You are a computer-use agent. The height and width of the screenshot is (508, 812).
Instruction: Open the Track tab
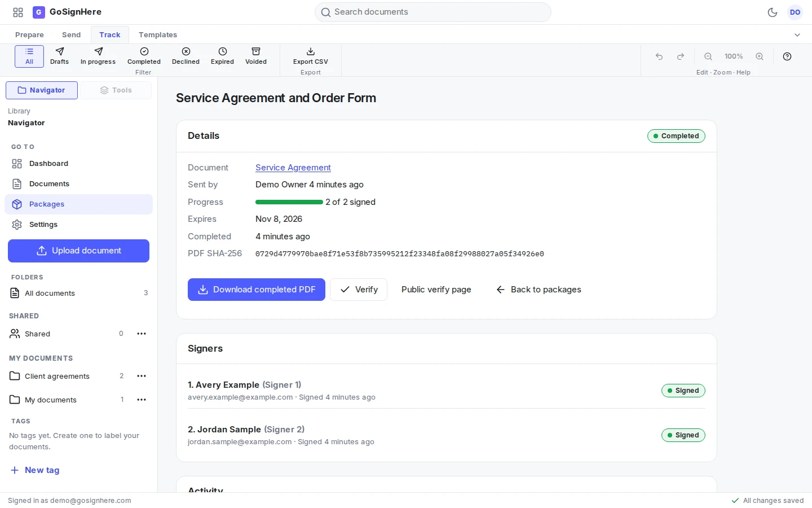coord(110,35)
